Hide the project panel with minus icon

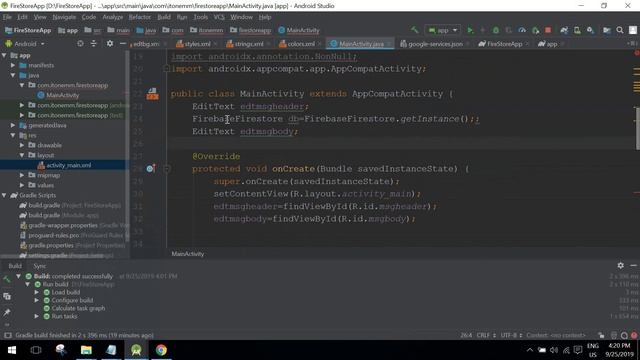pyautogui.click(x=122, y=43)
